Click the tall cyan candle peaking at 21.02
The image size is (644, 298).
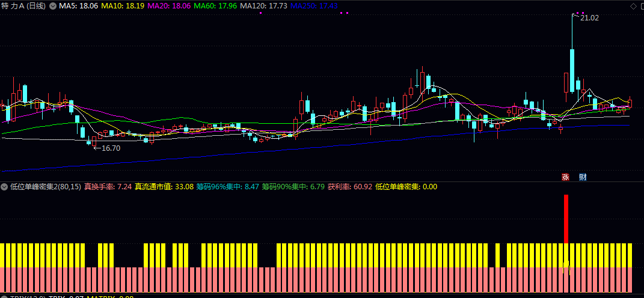pyautogui.click(x=572, y=53)
